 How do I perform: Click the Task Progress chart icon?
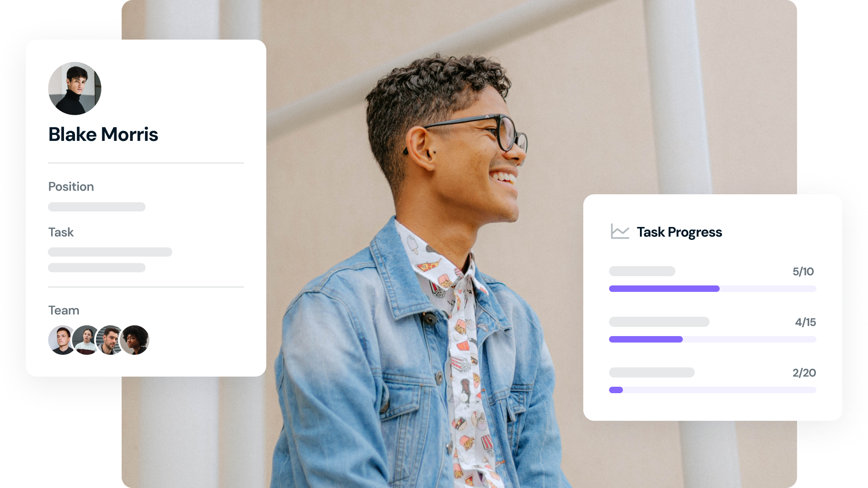point(620,232)
